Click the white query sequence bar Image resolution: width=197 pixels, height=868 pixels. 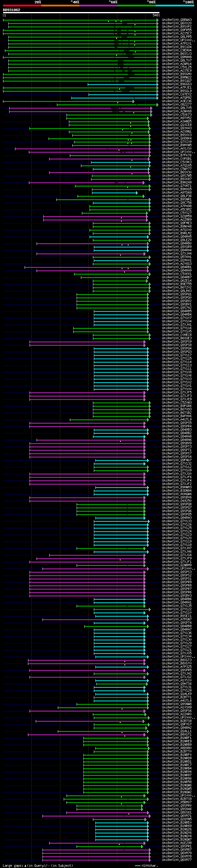(81, 12)
